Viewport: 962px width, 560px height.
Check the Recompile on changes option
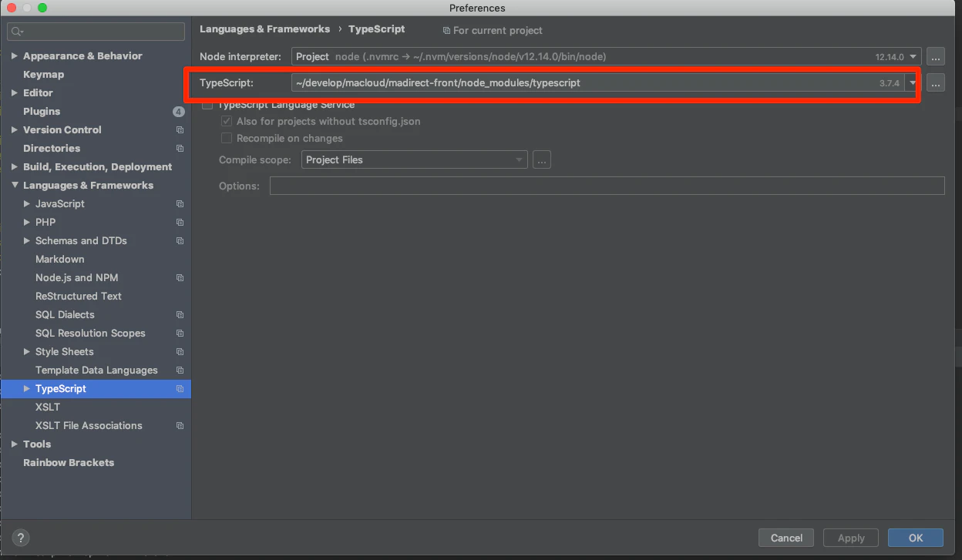[x=227, y=139]
